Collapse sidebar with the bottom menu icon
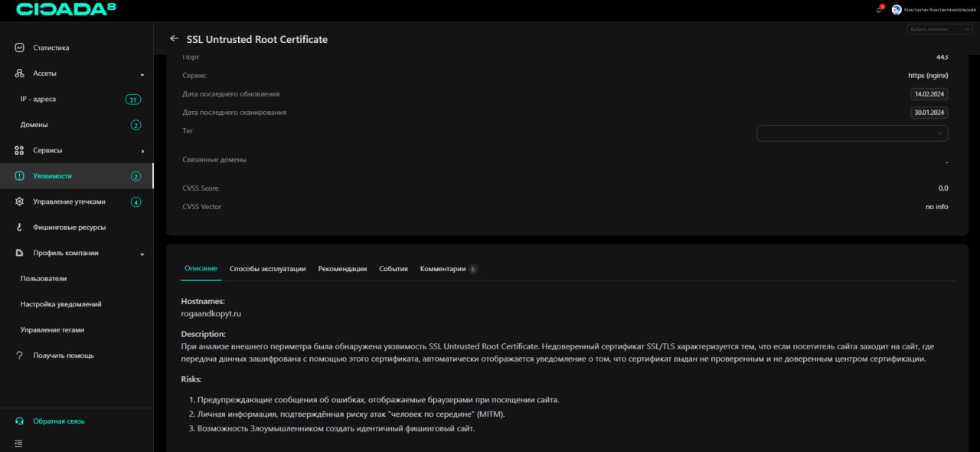 point(18,443)
